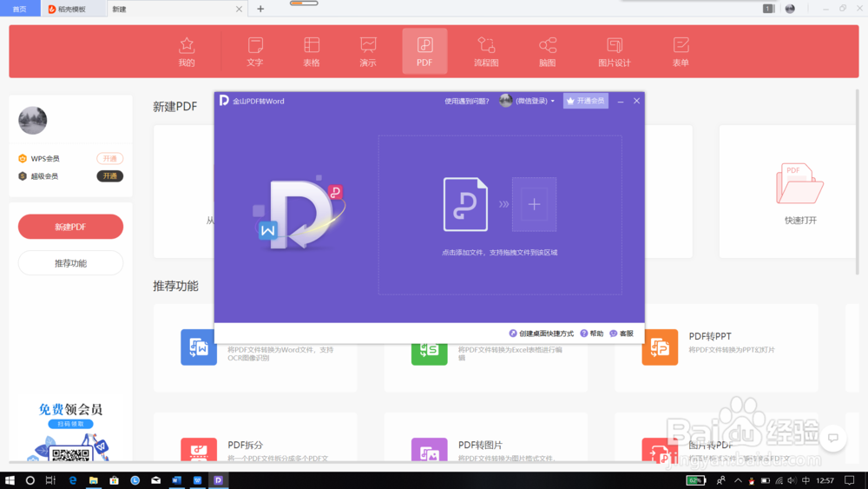Open the action center notification icon
This screenshot has width=868, height=489.
pos(850,480)
